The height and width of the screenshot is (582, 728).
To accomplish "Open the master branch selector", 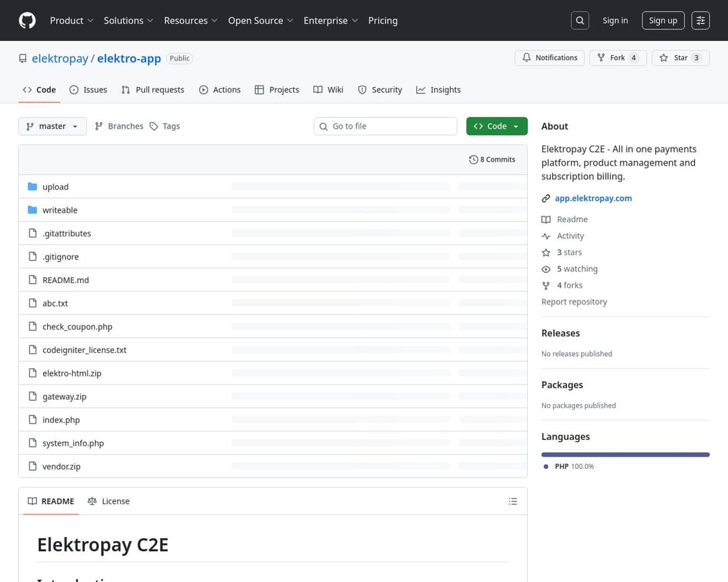I will 53,126.
